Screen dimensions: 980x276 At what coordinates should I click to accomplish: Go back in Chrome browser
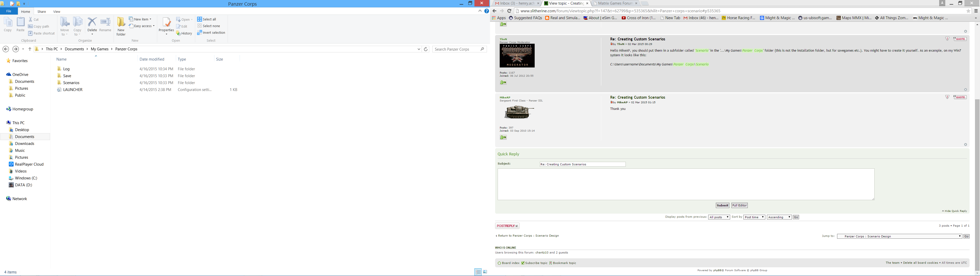click(x=494, y=11)
